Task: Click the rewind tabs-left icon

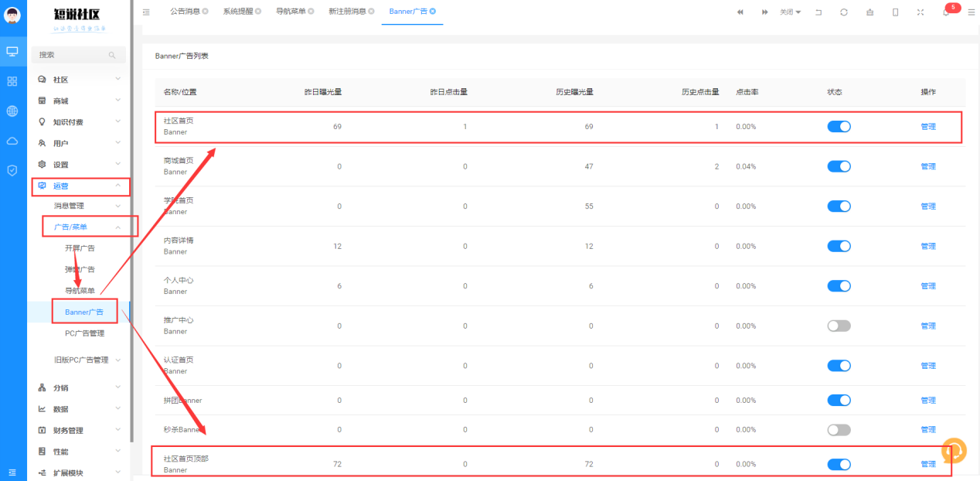Action: pyautogui.click(x=740, y=12)
